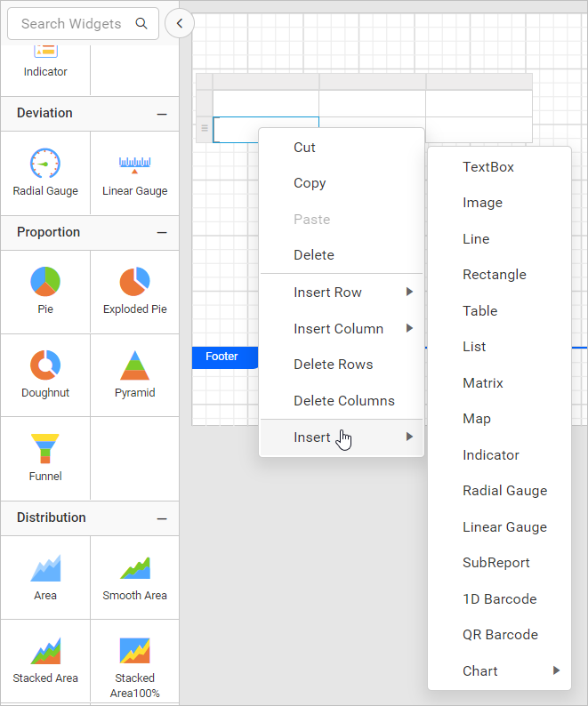
Task: Expand the Insert Column submenu
Action: tap(342, 329)
